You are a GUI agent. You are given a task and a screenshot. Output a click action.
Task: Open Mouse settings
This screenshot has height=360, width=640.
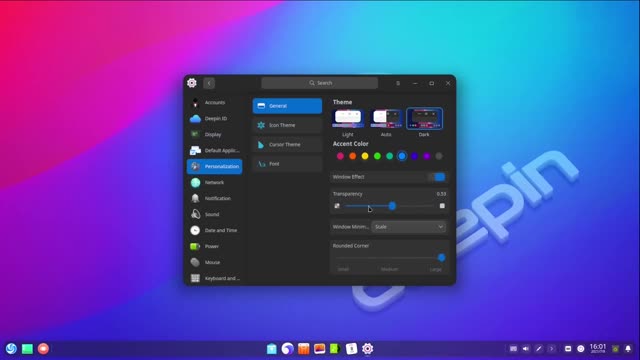click(x=214, y=262)
